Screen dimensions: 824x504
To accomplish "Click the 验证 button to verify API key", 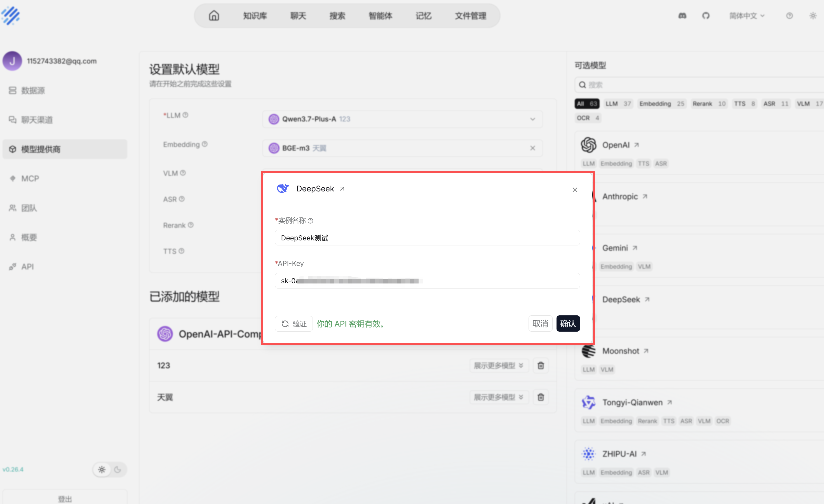I will pyautogui.click(x=294, y=324).
